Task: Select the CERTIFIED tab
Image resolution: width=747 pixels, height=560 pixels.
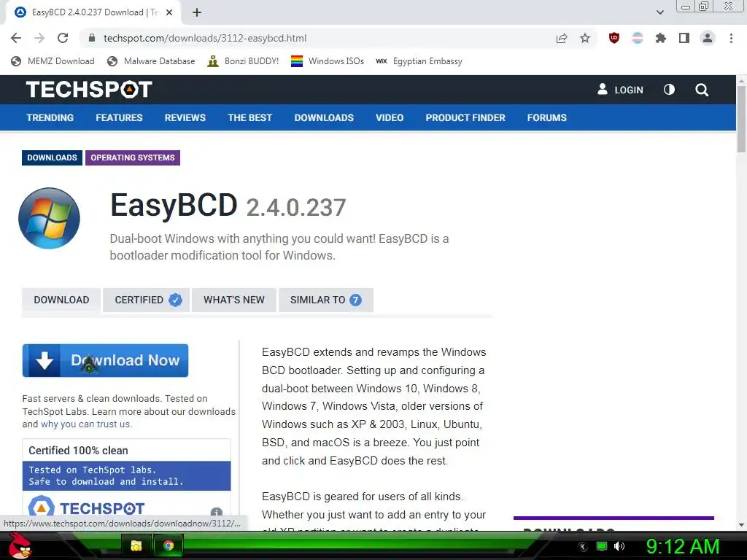Action: (146, 300)
